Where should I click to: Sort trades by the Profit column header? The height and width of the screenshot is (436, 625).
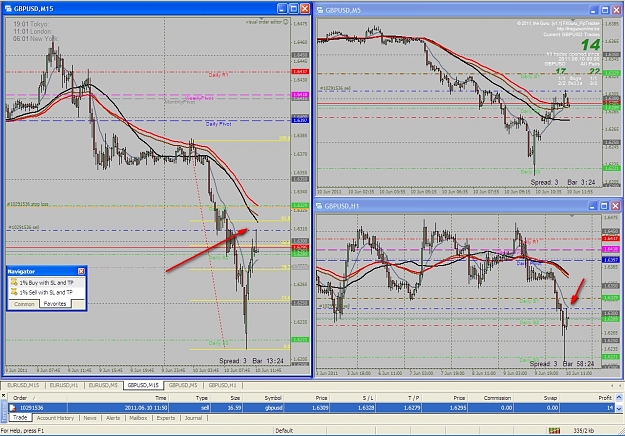coord(587,398)
